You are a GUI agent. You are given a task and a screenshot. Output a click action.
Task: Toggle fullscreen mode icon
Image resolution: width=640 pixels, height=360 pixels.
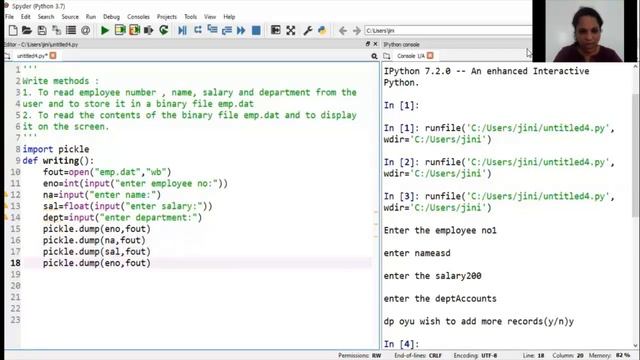click(x=291, y=30)
